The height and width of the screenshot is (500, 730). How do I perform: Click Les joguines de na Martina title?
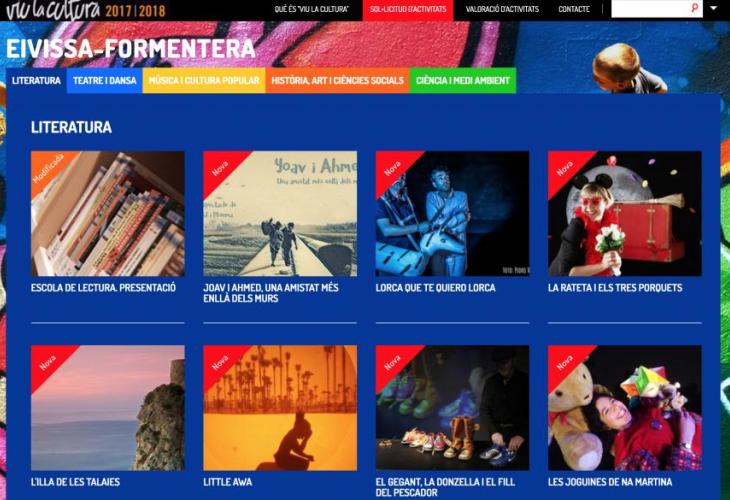(610, 482)
